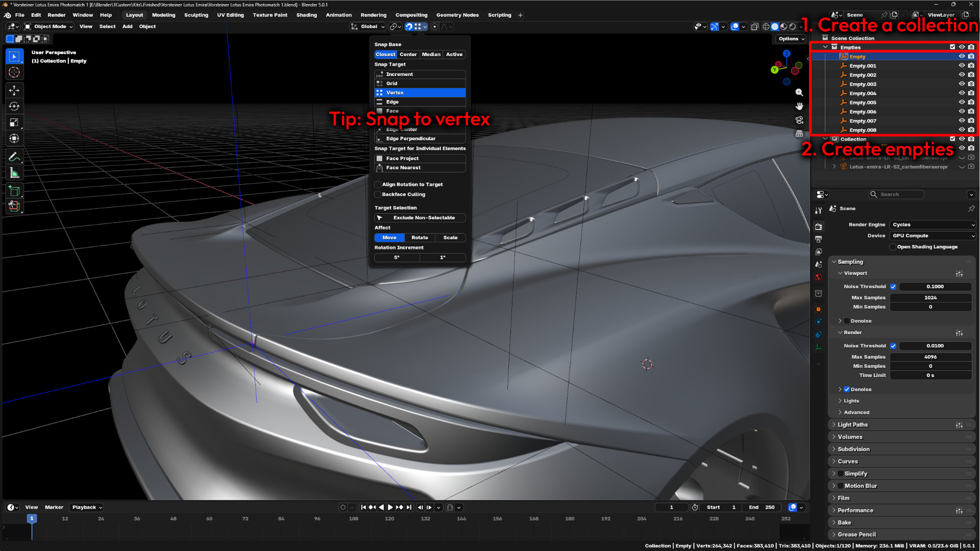Open the Object Mode dropdown

[49, 27]
